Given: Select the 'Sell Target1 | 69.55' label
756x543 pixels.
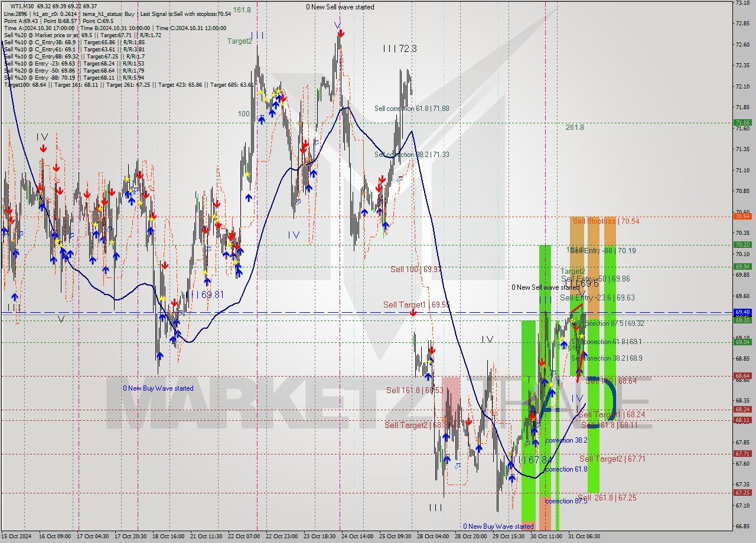Looking at the screenshot, I should (416, 305).
